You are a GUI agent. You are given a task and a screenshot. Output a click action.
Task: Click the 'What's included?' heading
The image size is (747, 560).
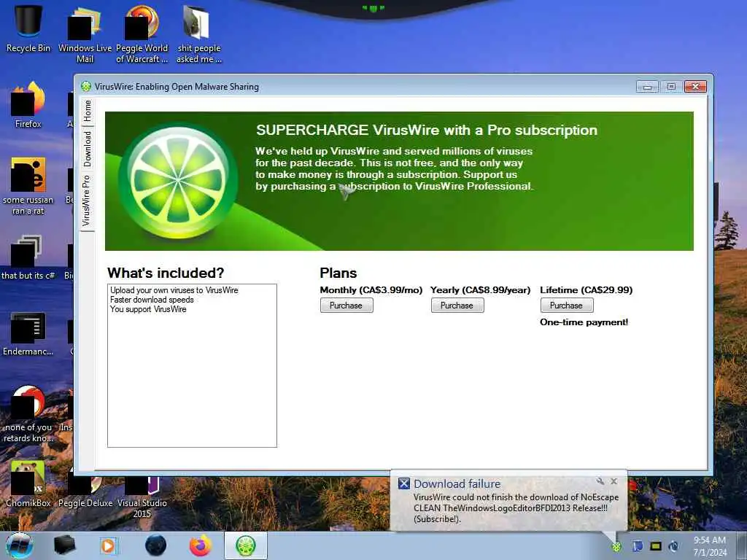pyautogui.click(x=166, y=273)
